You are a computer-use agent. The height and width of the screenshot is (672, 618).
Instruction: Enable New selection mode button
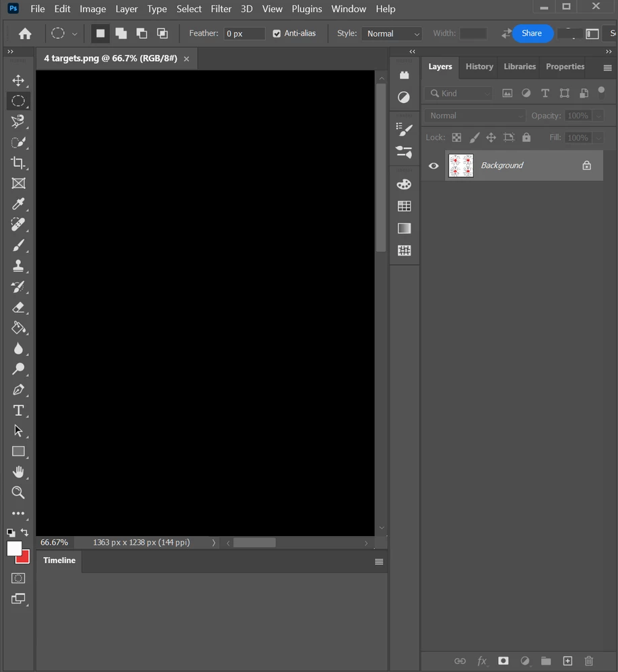pos(100,34)
